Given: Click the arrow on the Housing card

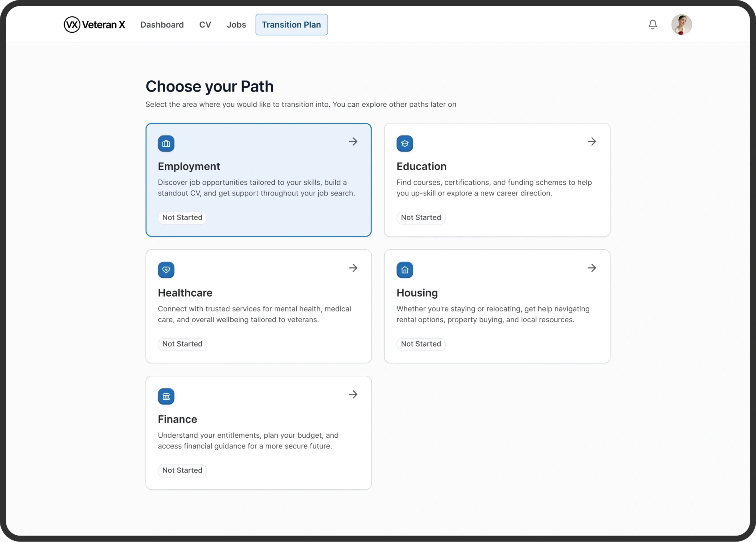Looking at the screenshot, I should (x=592, y=268).
